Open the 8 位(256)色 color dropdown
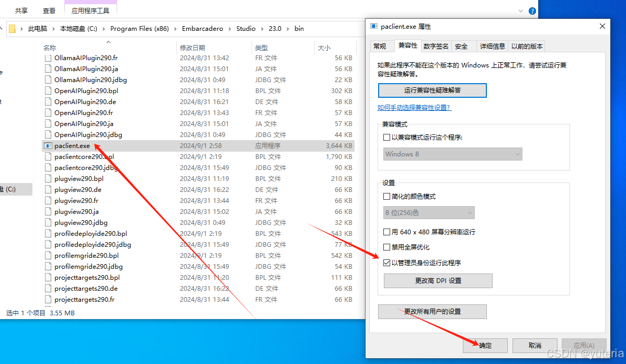Viewport: 626px width, 364px height. coord(429,213)
